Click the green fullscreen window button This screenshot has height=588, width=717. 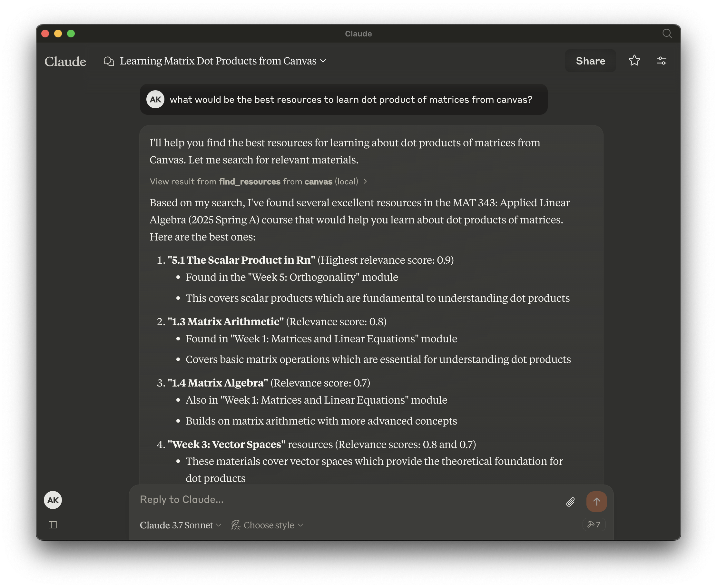(71, 34)
